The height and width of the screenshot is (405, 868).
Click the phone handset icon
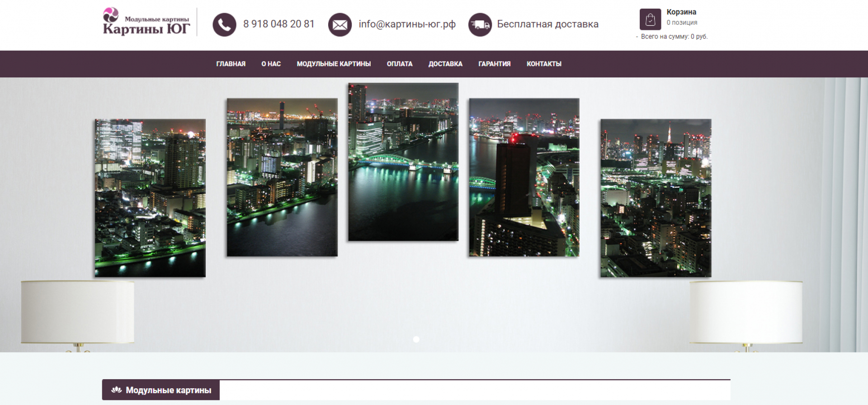tap(224, 24)
